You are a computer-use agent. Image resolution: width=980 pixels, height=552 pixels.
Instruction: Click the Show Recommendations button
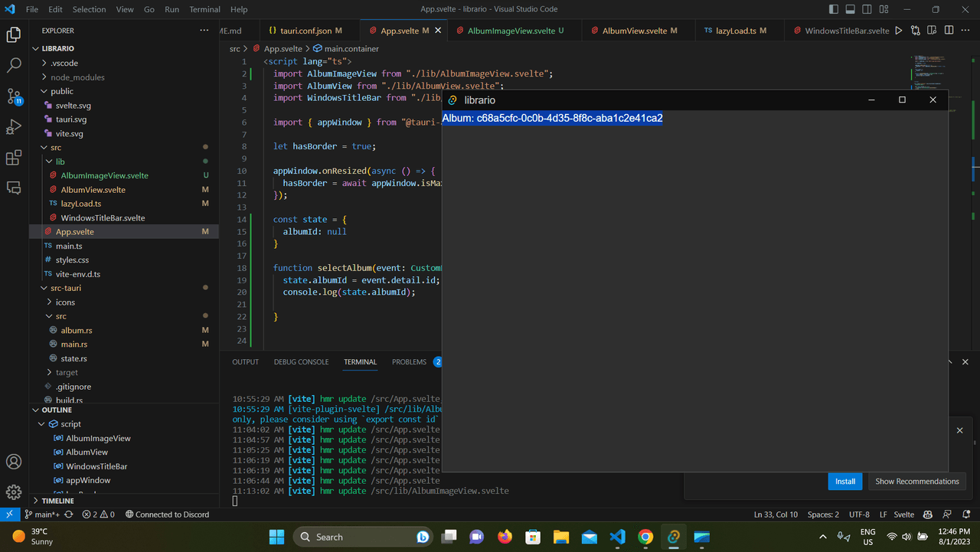point(916,482)
